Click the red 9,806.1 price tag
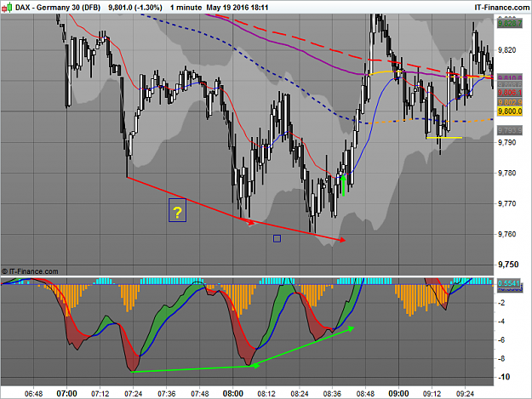The width and height of the screenshot is (532, 399). point(510,93)
